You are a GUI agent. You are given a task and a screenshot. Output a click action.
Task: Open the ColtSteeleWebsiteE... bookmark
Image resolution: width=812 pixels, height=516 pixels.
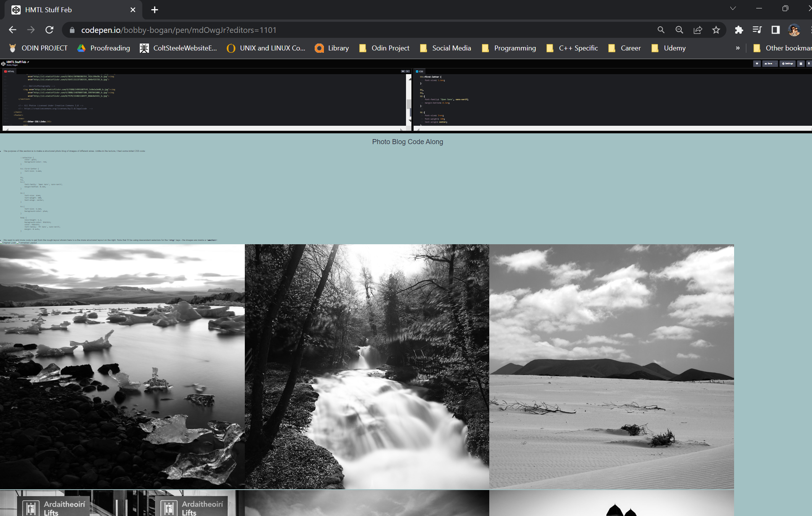point(178,48)
